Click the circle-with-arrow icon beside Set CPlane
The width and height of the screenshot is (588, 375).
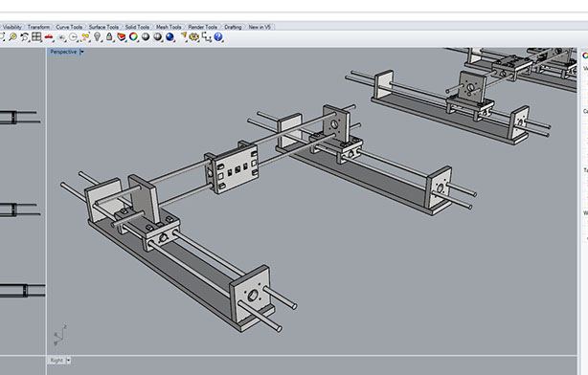[74, 37]
